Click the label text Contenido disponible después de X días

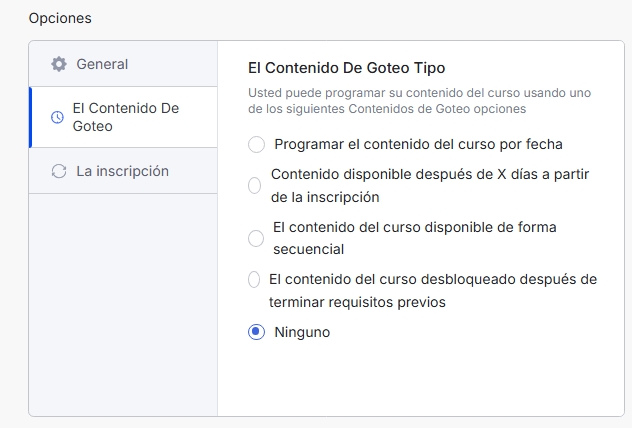430,186
